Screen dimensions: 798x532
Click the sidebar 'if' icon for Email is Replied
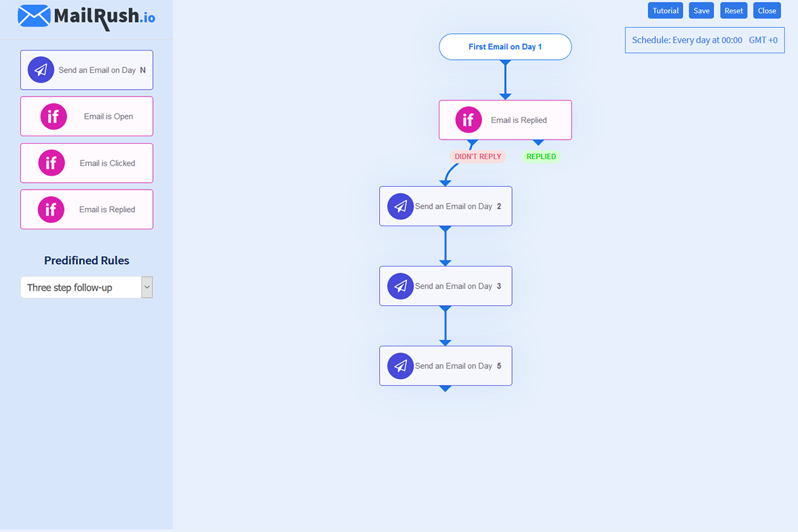point(51,209)
